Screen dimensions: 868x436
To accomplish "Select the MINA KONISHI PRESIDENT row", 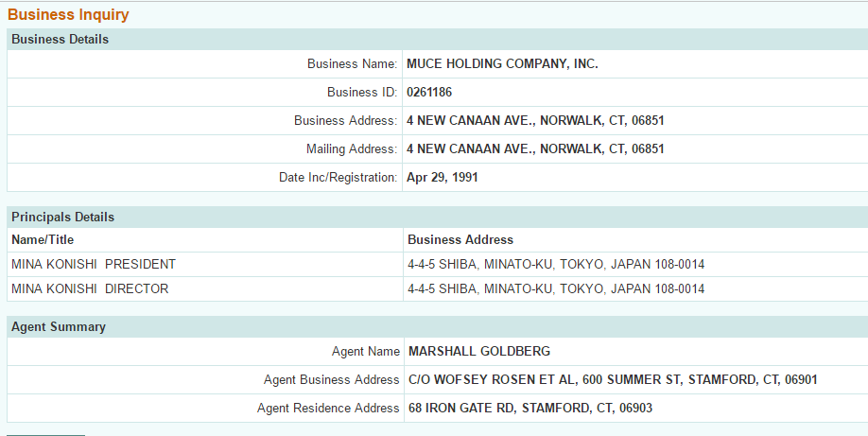I will tap(94, 265).
